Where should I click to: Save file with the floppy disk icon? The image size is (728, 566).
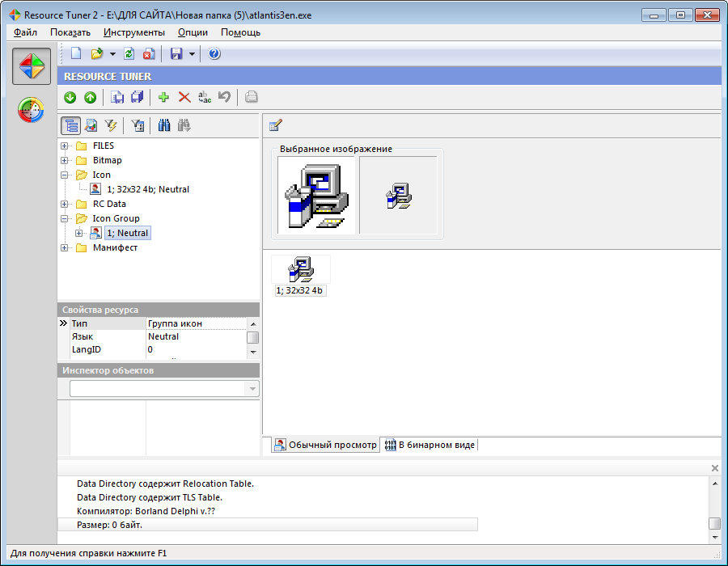tap(176, 54)
